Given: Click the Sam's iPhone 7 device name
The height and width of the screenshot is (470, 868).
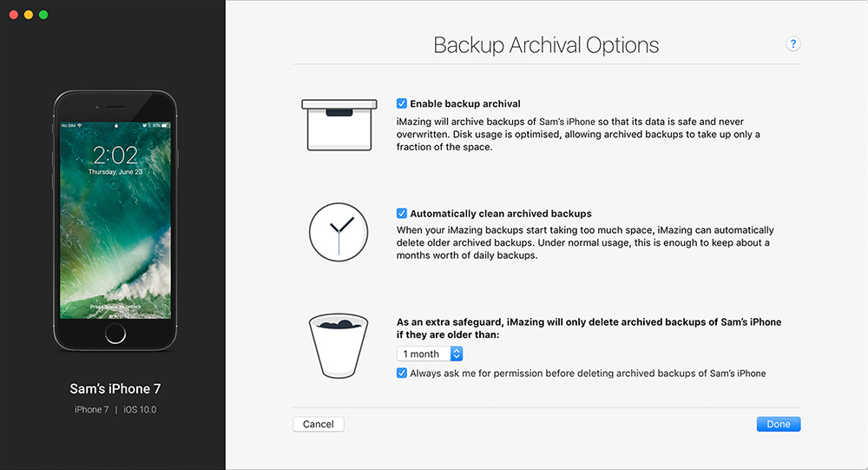Looking at the screenshot, I should tap(115, 389).
